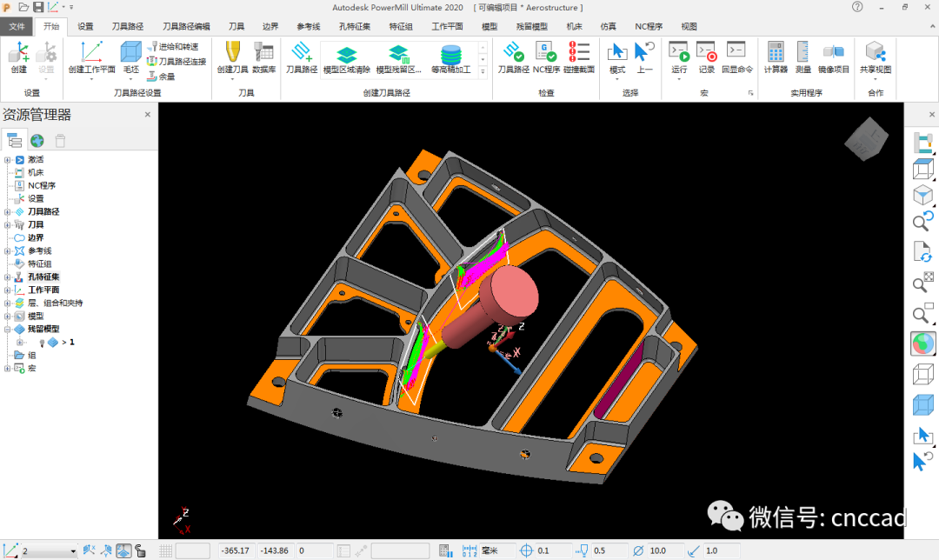This screenshot has width=939, height=560.
Task: Open the NC程序 ribbon tab
Action: (649, 26)
